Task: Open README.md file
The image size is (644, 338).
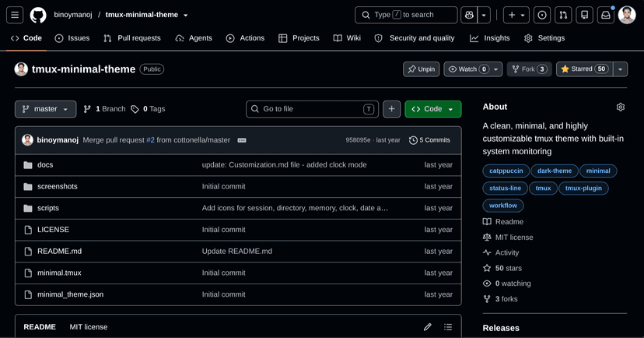Action: click(60, 252)
